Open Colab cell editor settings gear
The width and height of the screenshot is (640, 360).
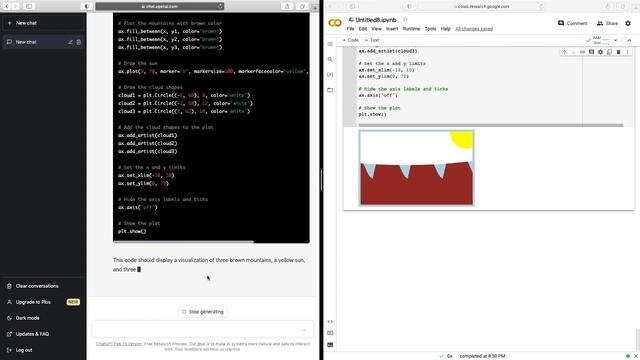(600, 52)
